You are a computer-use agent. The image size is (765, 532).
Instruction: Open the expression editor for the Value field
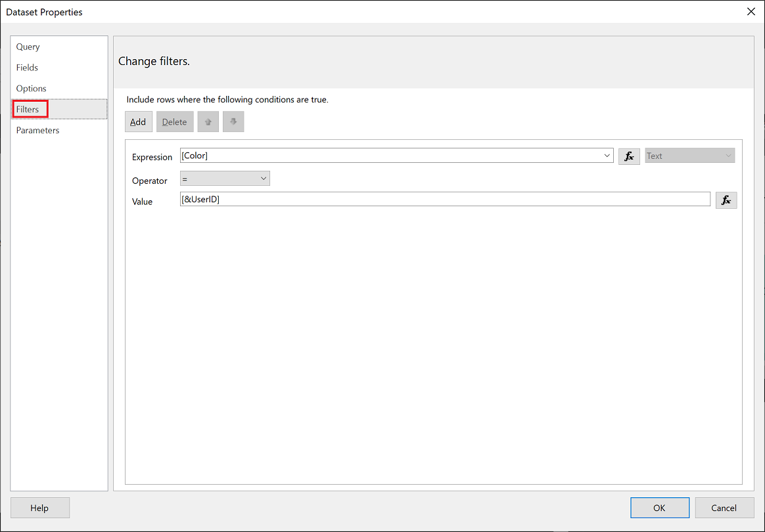[726, 200]
